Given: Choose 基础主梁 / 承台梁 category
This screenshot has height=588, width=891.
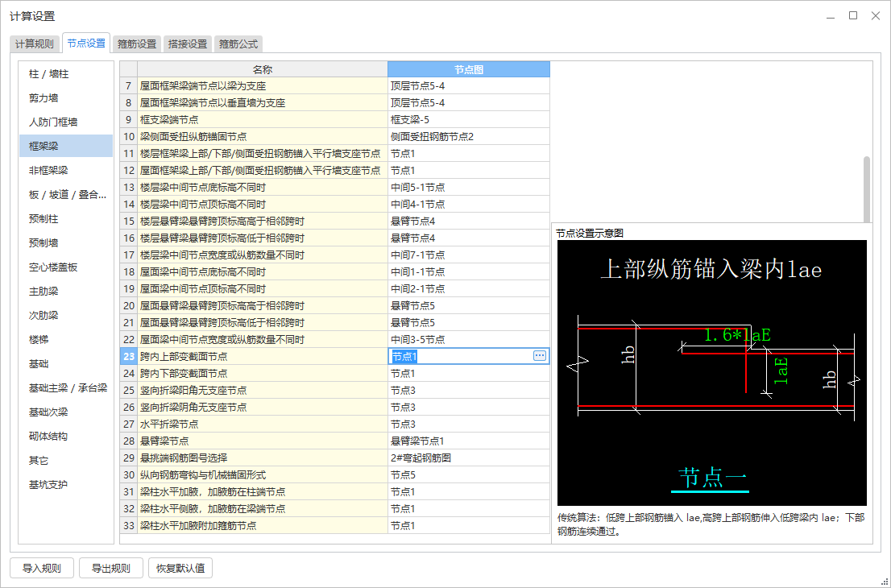Looking at the screenshot, I should pos(66,387).
